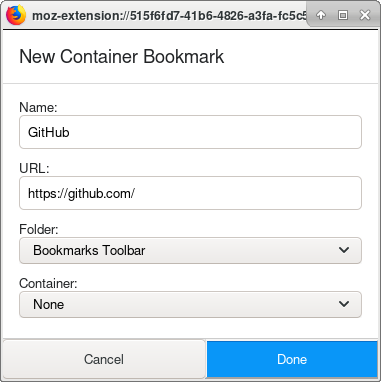Viewport: 381px width, 382px height.
Task: Focus the URL input field
Action: coord(190,193)
